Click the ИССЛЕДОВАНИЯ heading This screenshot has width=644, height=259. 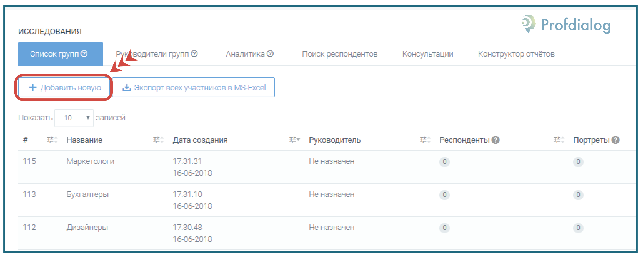pyautogui.click(x=50, y=31)
